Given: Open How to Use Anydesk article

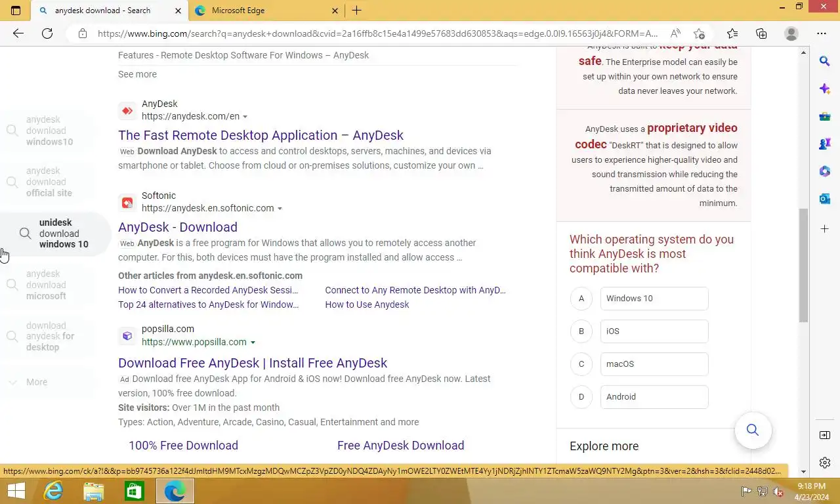Looking at the screenshot, I should (x=367, y=304).
